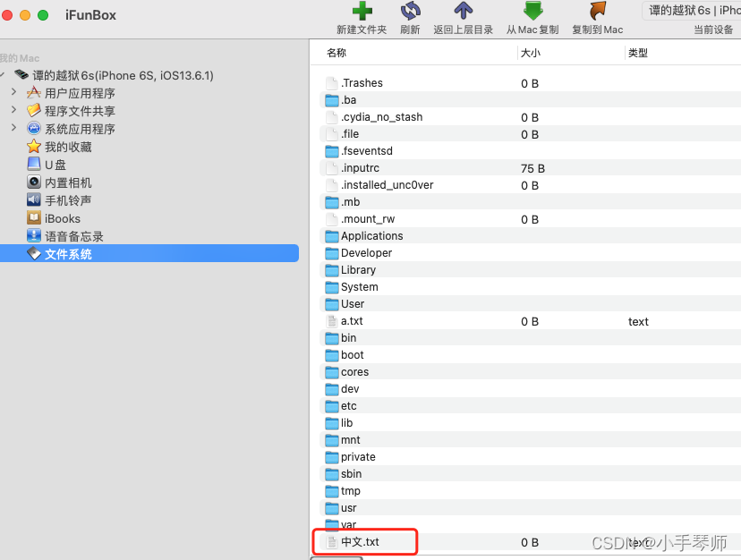Screen dimensions: 741x560
Task: Click the 75 B size cell
Action: coord(532,169)
